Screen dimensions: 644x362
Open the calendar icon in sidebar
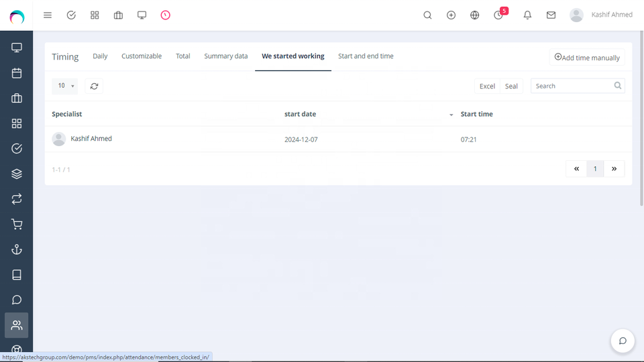coord(17,73)
